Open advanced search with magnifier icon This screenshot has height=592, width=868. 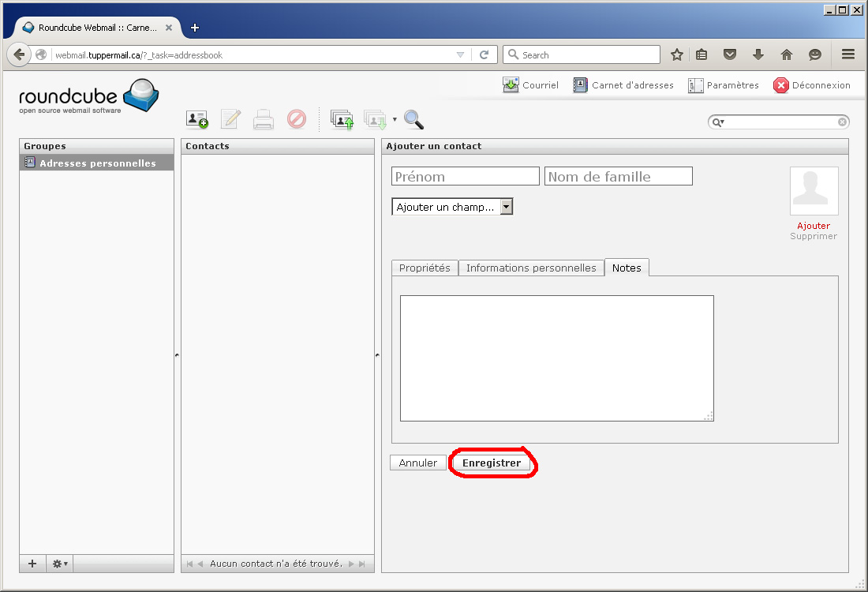tap(413, 119)
